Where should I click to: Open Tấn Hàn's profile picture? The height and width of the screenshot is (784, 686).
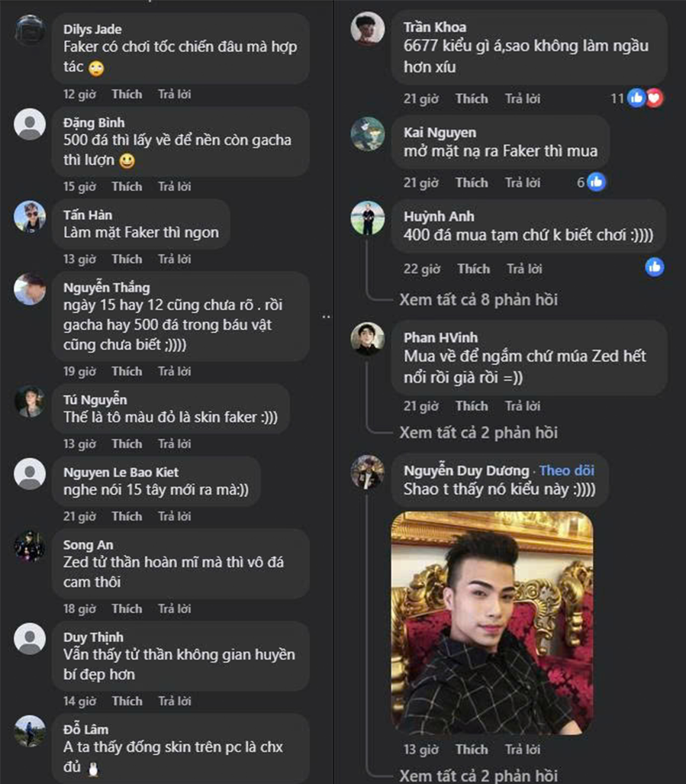pyautogui.click(x=30, y=217)
